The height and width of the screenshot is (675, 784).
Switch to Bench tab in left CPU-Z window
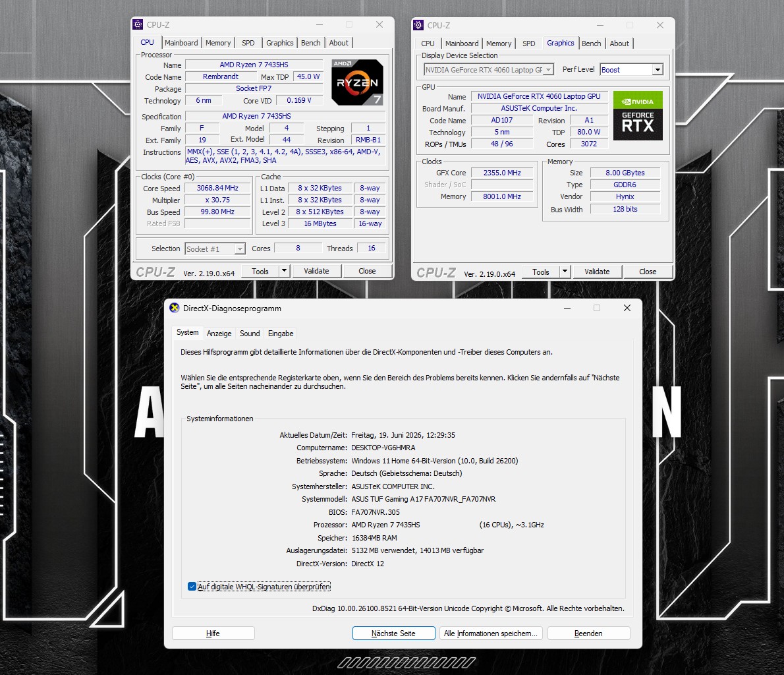(x=310, y=43)
